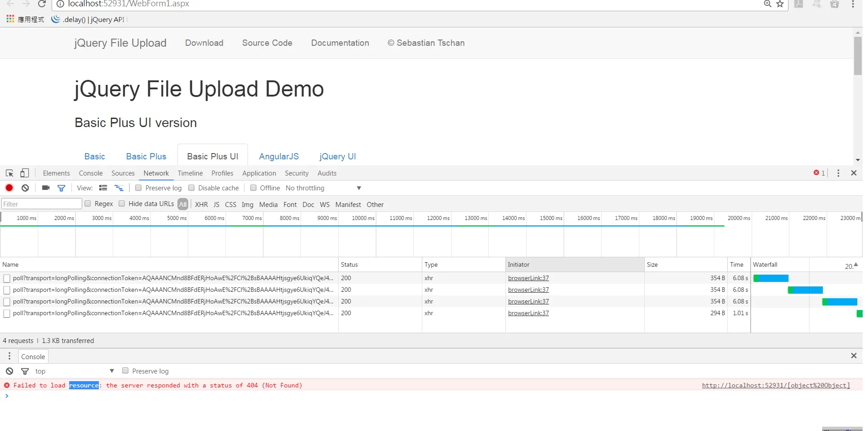
Task: Click the jQuery File Upload brand link
Action: [120, 43]
